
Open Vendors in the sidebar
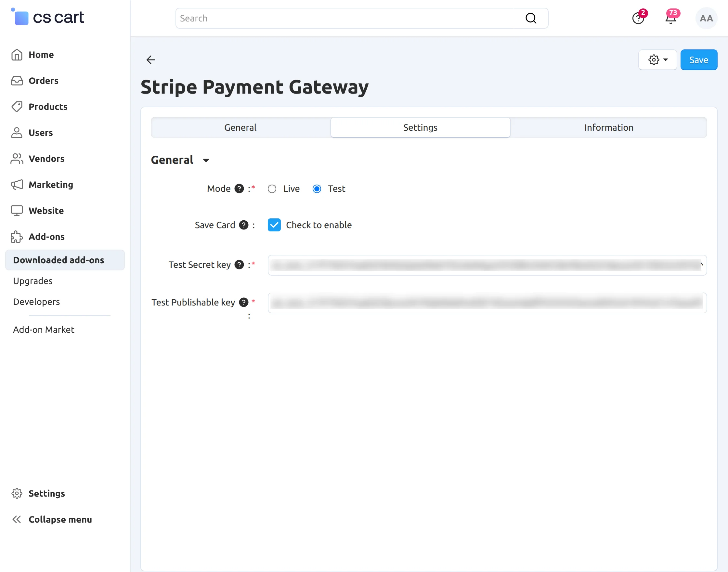(46, 159)
